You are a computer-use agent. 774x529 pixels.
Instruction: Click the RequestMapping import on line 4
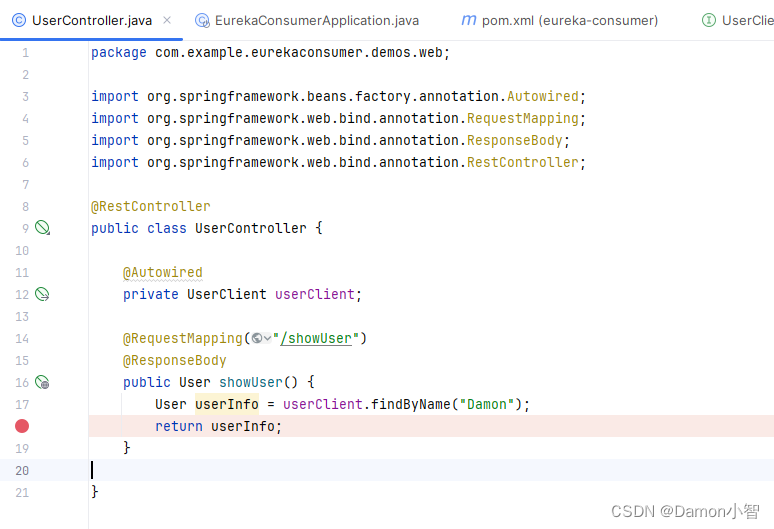click(523, 118)
